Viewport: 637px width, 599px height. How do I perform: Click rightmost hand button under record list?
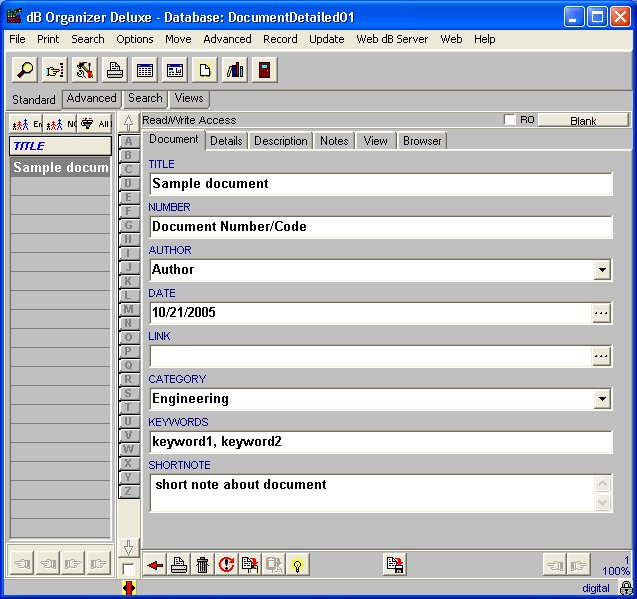coord(98,564)
